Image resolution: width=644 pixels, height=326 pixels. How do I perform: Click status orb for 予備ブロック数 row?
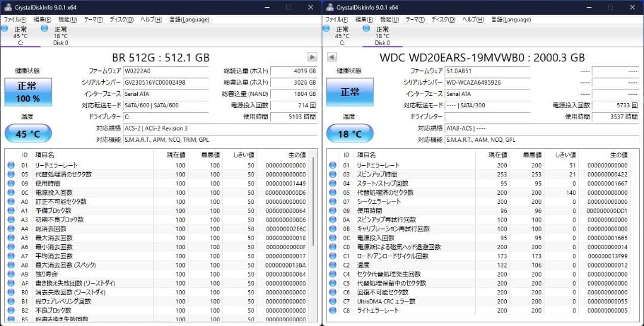[x=11, y=210]
